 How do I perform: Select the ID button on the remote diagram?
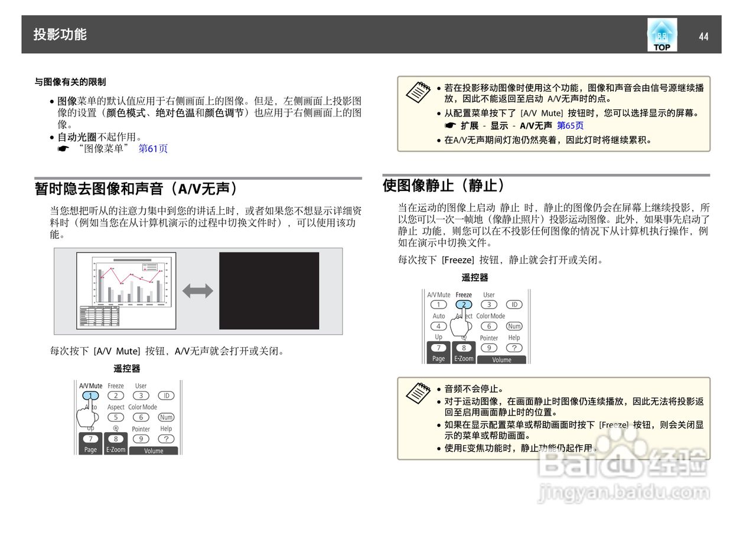coord(166,395)
